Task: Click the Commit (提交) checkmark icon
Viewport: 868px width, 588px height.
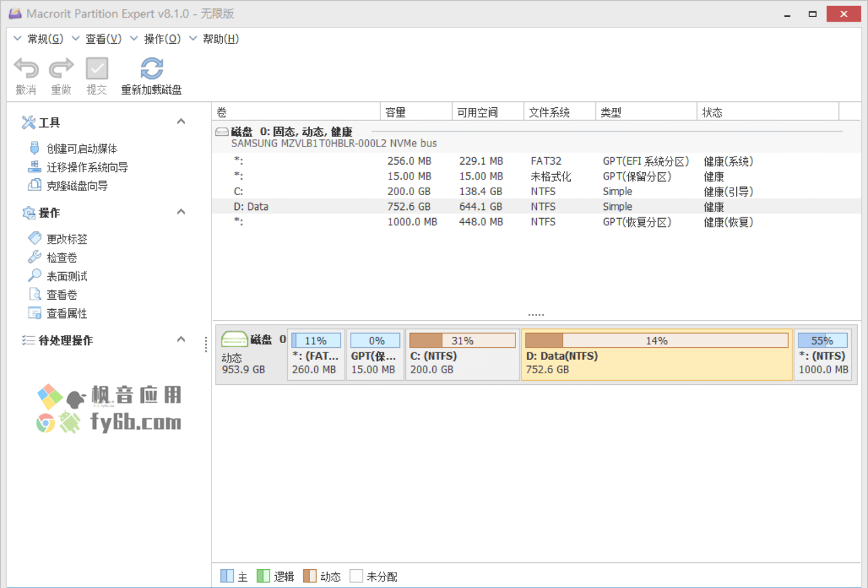Action: 97,68
